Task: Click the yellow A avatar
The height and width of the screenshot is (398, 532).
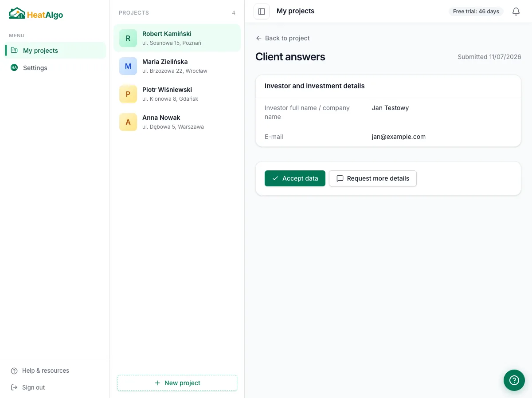Action: click(128, 122)
